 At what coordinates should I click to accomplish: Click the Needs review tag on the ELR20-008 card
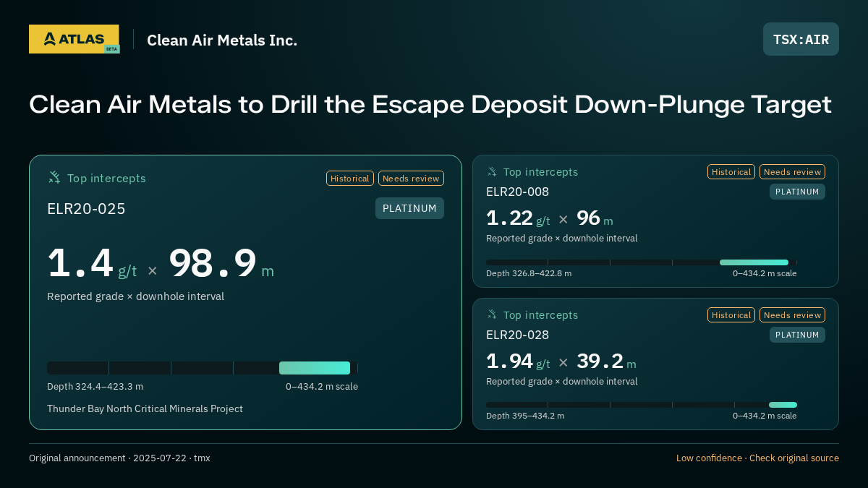pos(792,171)
